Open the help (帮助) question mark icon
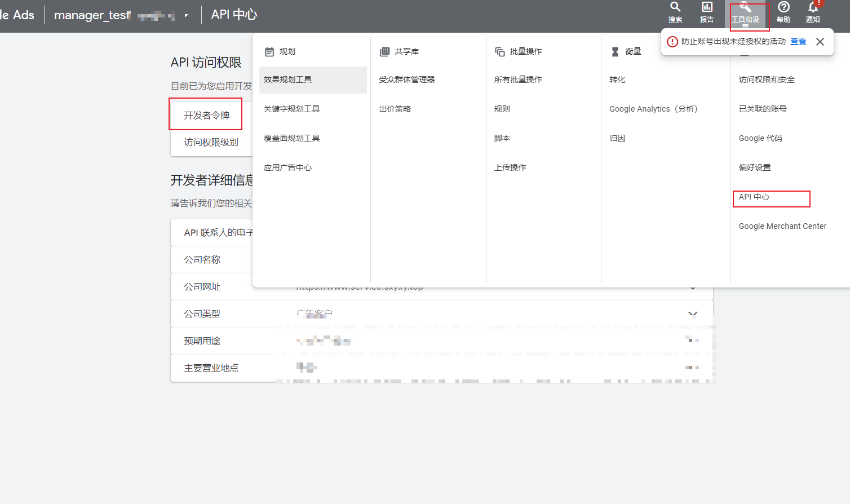The height and width of the screenshot is (504, 850). click(x=783, y=7)
